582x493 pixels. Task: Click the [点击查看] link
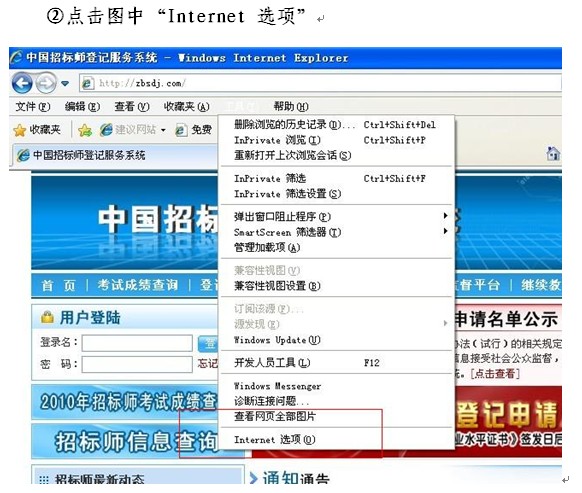(x=495, y=373)
